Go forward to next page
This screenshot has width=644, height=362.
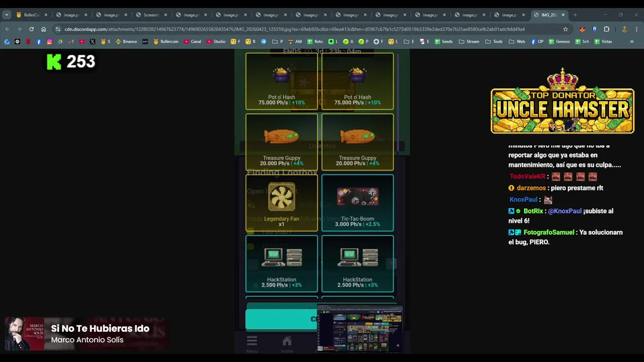click(x=19, y=29)
